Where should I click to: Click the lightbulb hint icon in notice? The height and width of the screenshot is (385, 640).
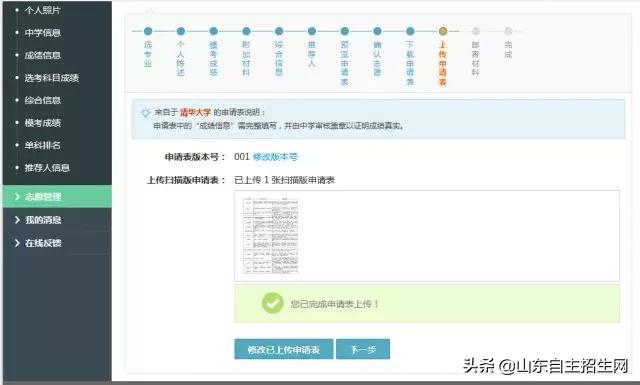tap(145, 113)
